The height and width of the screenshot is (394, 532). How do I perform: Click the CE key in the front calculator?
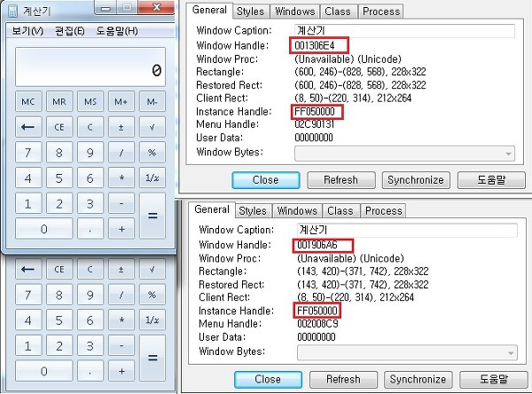(x=59, y=127)
